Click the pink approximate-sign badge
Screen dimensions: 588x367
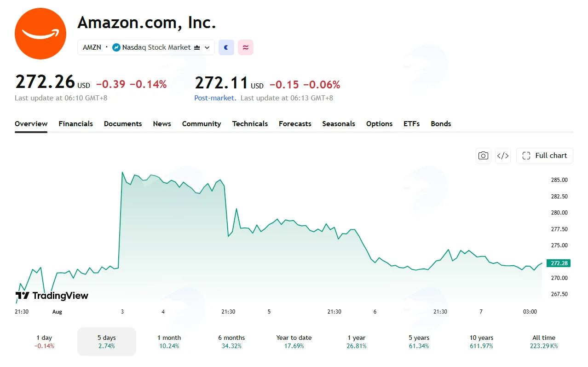tap(246, 47)
